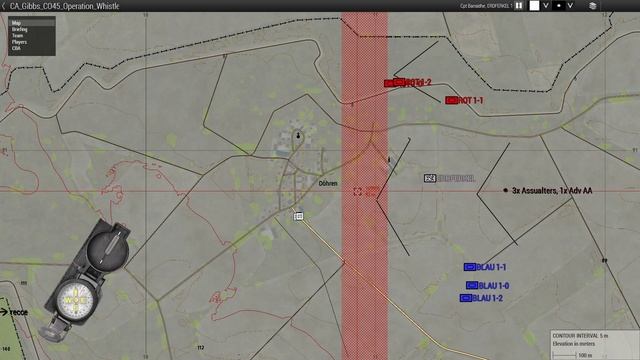Viewport: 640px width, 360px height.
Task: Expand the dropdown arrow after the dot marker
Action: 570,6
